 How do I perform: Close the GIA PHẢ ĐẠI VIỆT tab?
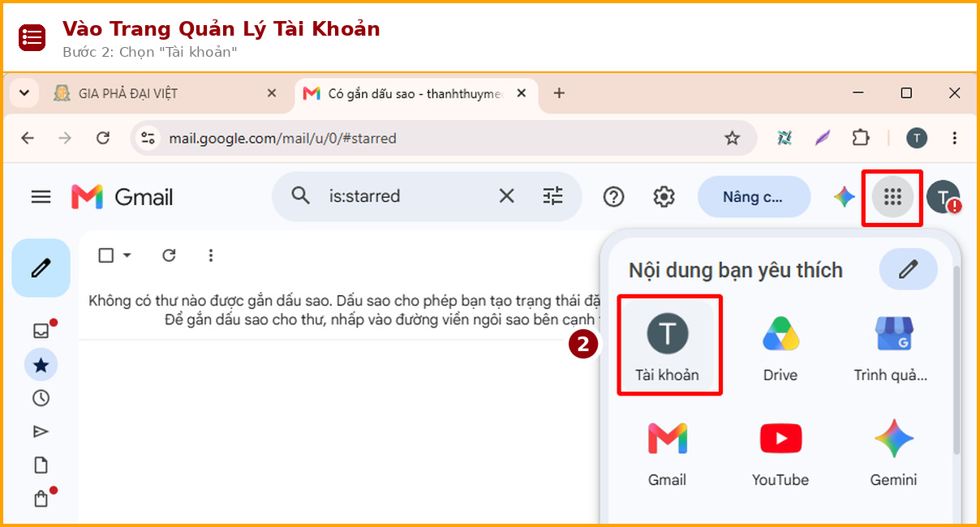click(x=272, y=93)
